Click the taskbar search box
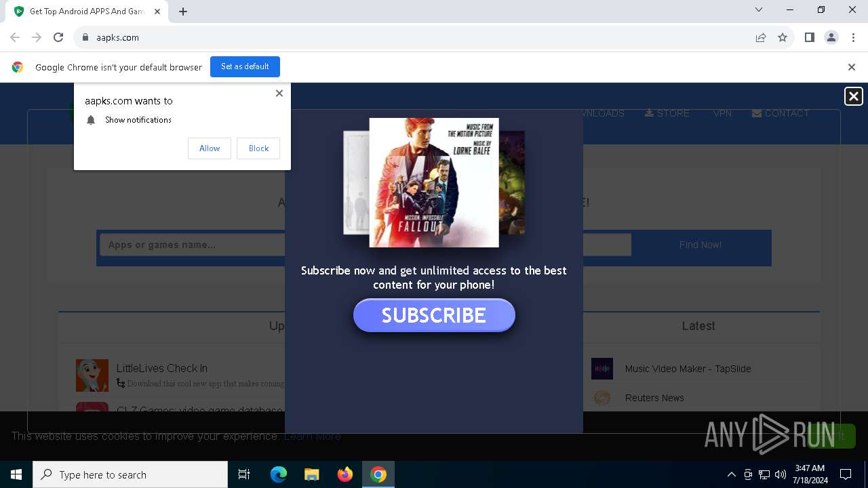868x488 pixels. click(x=130, y=474)
